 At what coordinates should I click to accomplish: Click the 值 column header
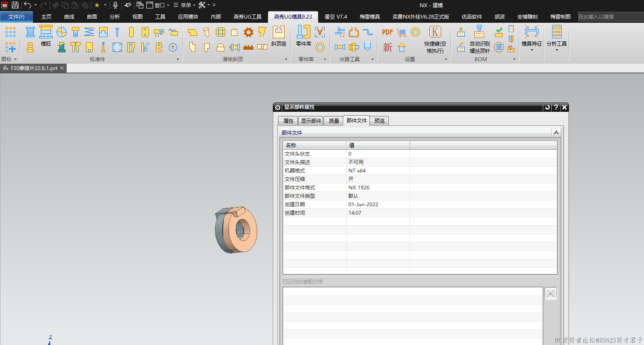coord(378,145)
